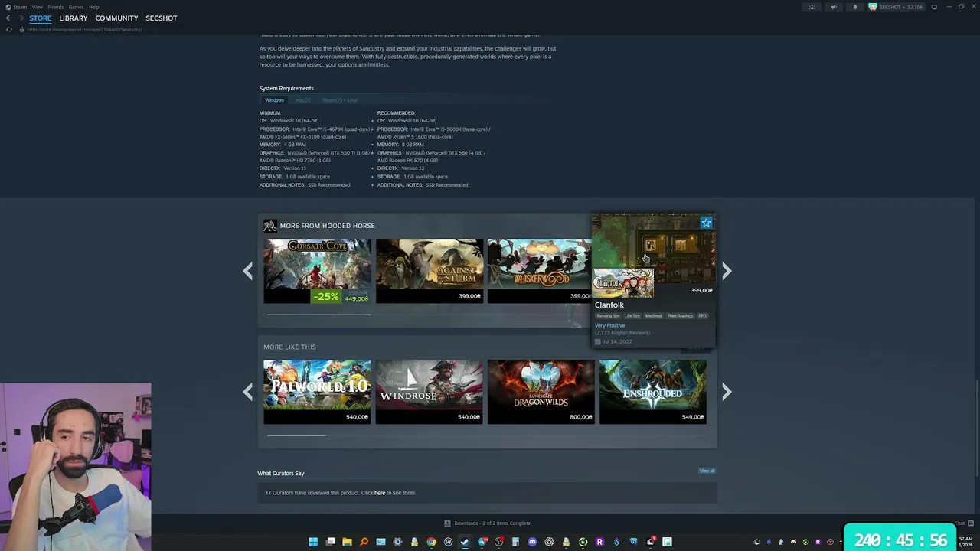The image size is (980, 551).
Task: Open Discord from the taskbar
Action: click(532, 542)
